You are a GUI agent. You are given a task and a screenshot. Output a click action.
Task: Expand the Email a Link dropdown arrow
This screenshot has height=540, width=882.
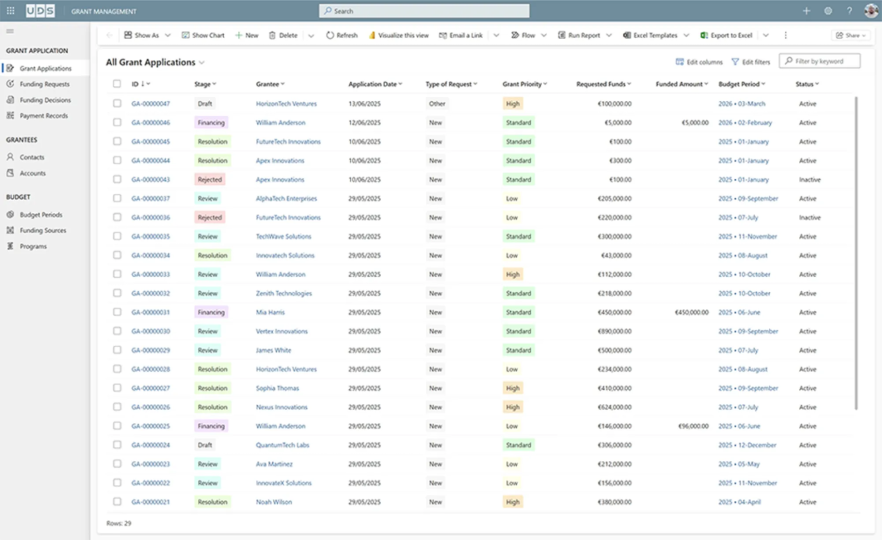point(496,35)
